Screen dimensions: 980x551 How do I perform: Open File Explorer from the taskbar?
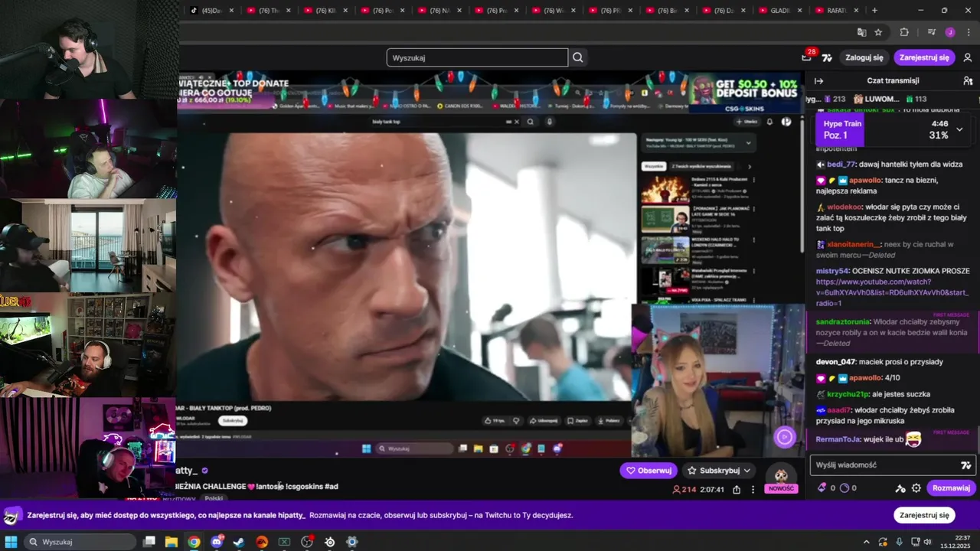[x=171, y=542]
